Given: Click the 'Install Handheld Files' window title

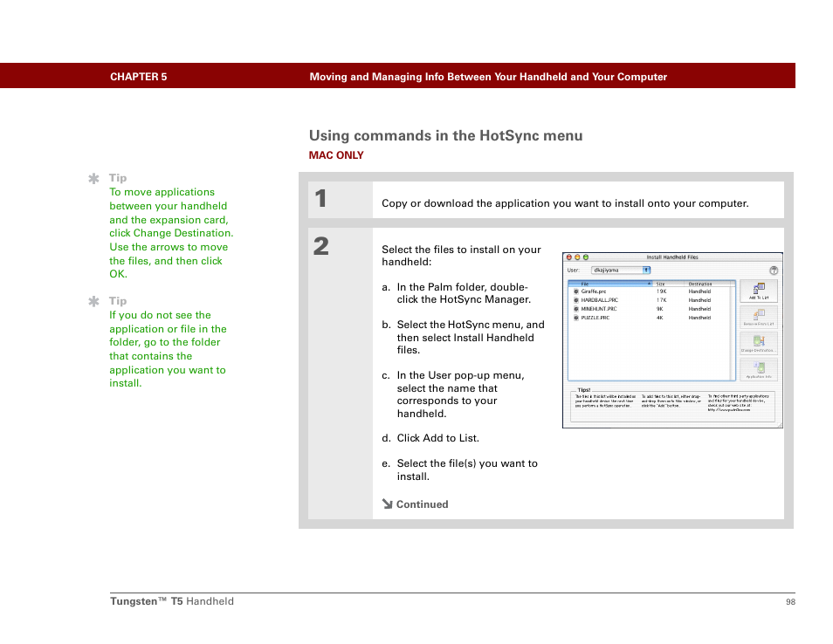Looking at the screenshot, I should [x=672, y=257].
